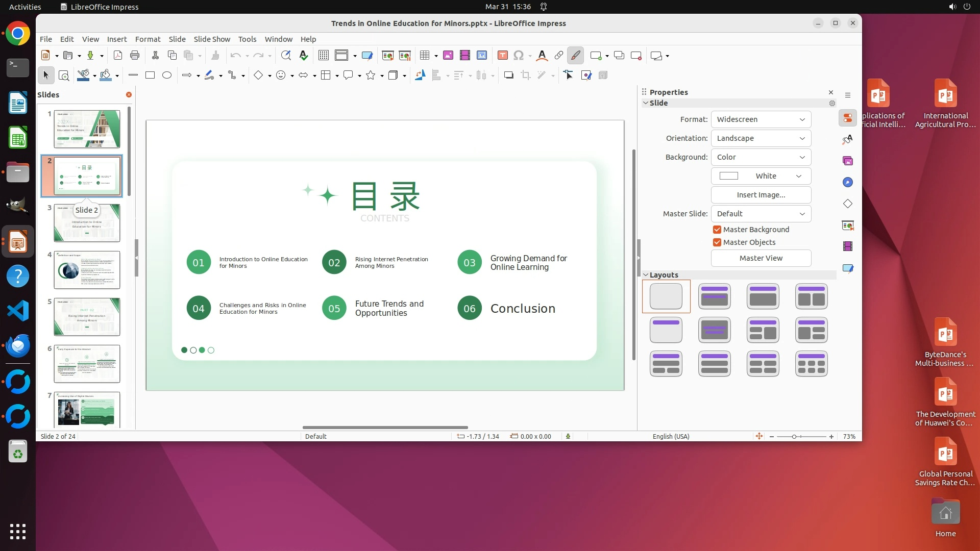Screen dimensions: 980x551
Task: Uncheck the Master Background checkbox
Action: (x=717, y=230)
